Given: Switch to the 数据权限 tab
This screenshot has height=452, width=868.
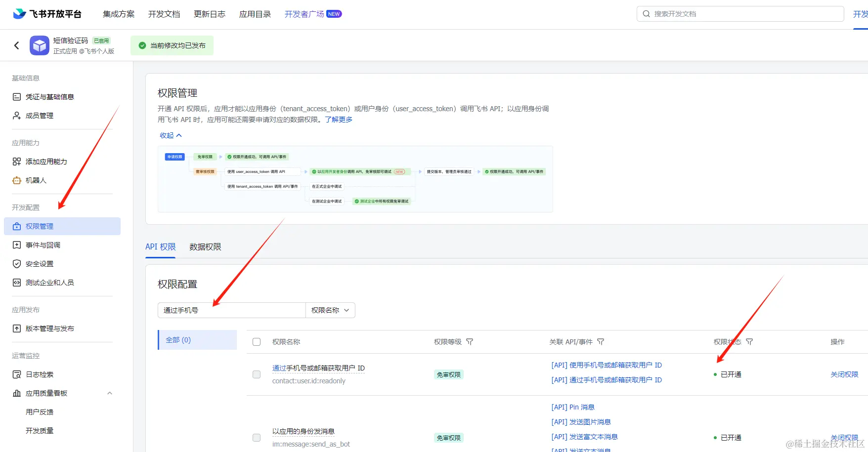Looking at the screenshot, I should 205,247.
